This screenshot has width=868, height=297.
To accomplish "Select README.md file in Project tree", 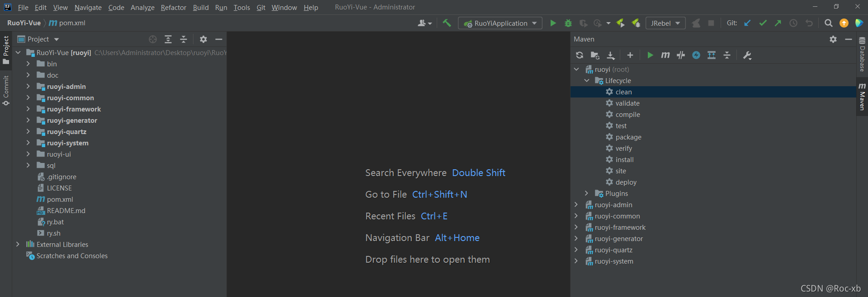I will (66, 210).
